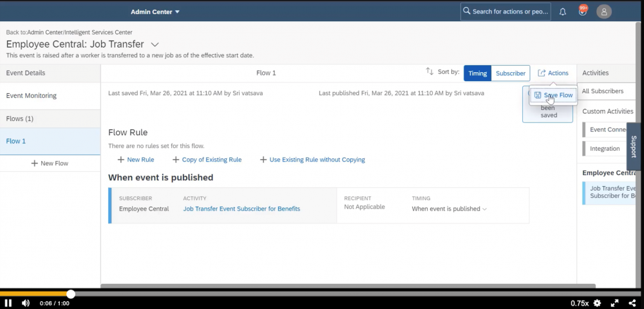Click the sort arrows icon
644x309 pixels.
coord(430,71)
